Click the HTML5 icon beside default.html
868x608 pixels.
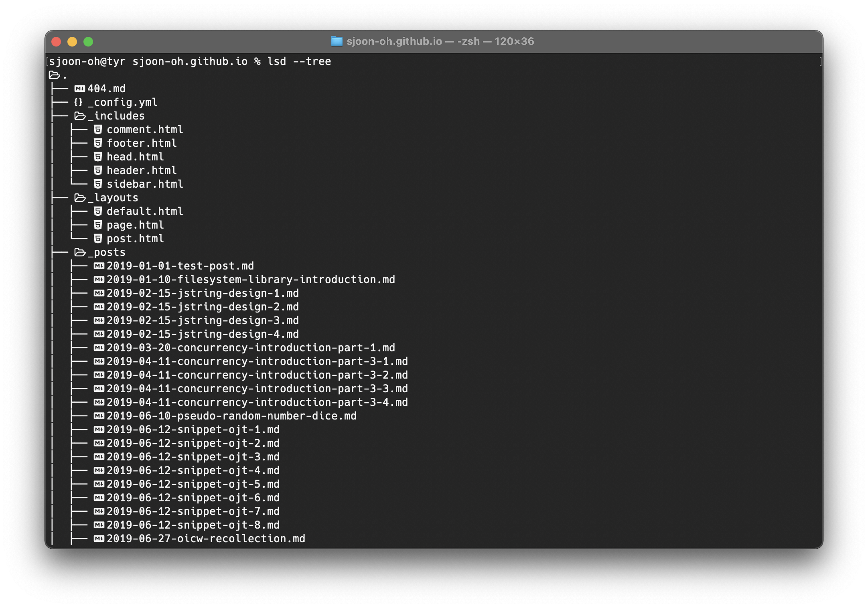(98, 211)
